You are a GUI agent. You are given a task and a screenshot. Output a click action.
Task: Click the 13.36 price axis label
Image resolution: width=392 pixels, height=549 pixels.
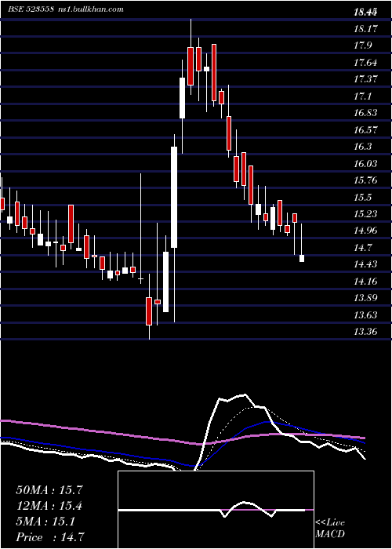coord(365,331)
